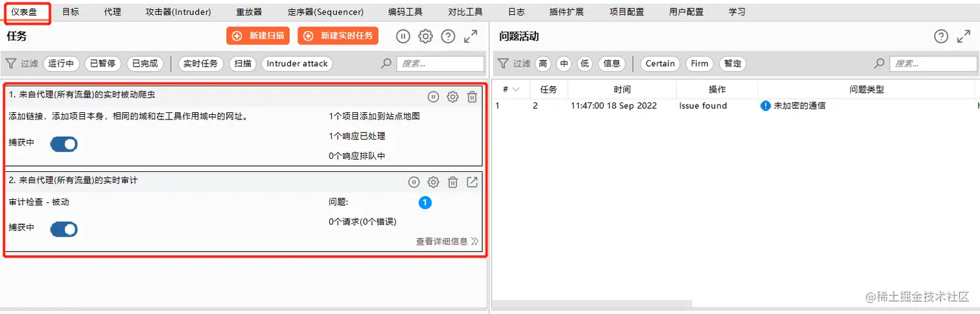Sort issues by the # column arrow
This screenshot has width=980, height=314.
click(516, 90)
